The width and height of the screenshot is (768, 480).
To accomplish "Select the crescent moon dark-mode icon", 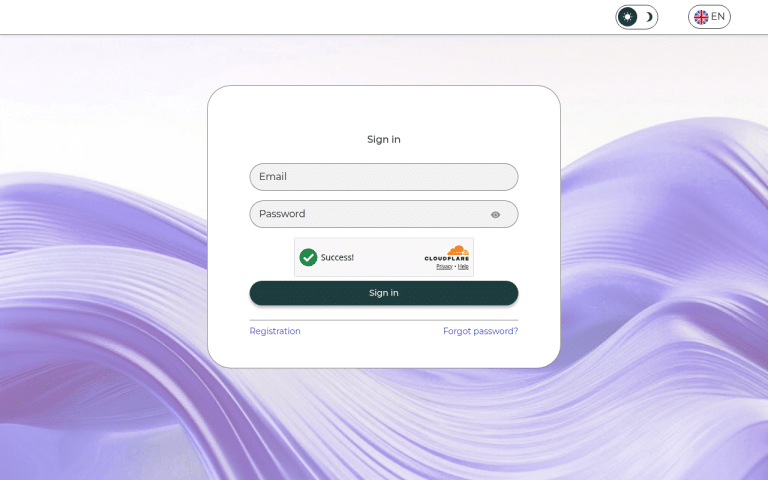I will tap(648, 17).
